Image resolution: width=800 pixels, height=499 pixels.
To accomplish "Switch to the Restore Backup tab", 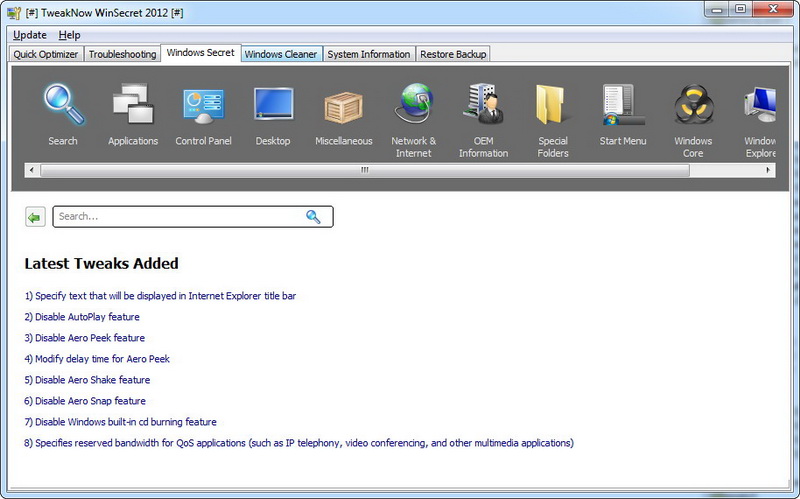I will coord(453,54).
